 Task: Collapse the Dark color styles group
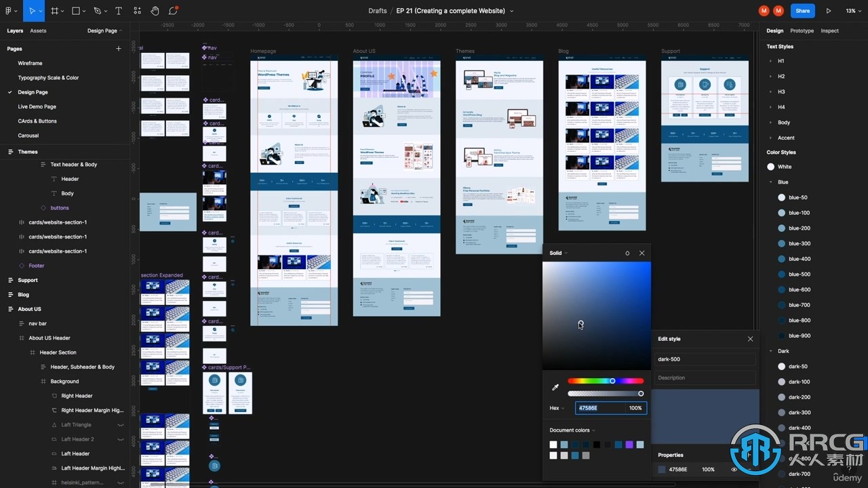771,351
